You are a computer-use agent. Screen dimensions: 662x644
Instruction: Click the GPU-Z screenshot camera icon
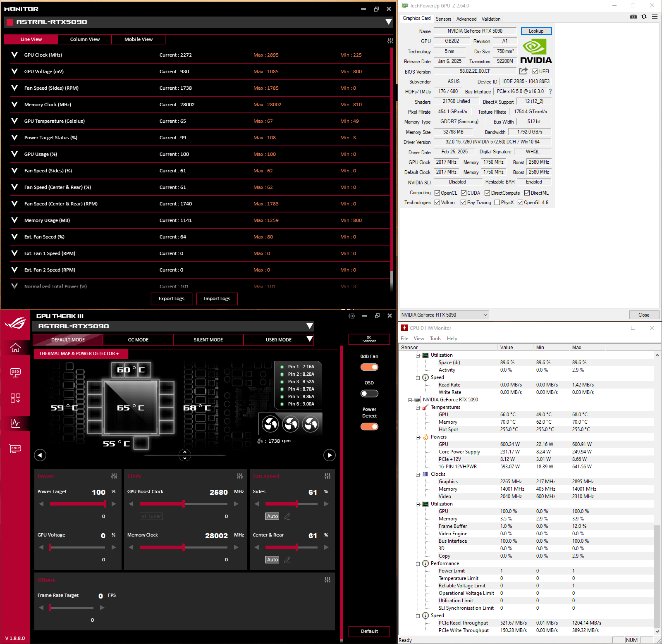[633, 17]
